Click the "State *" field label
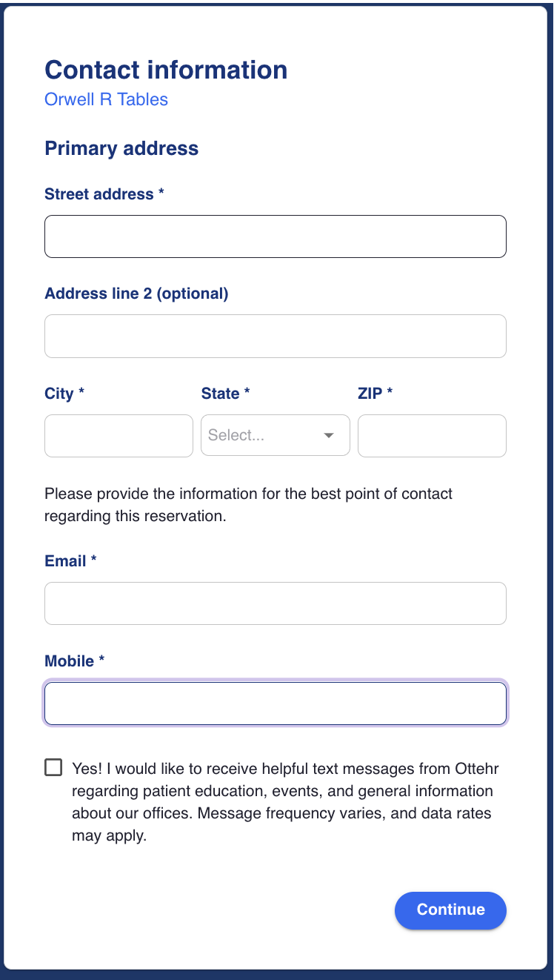 (x=225, y=394)
